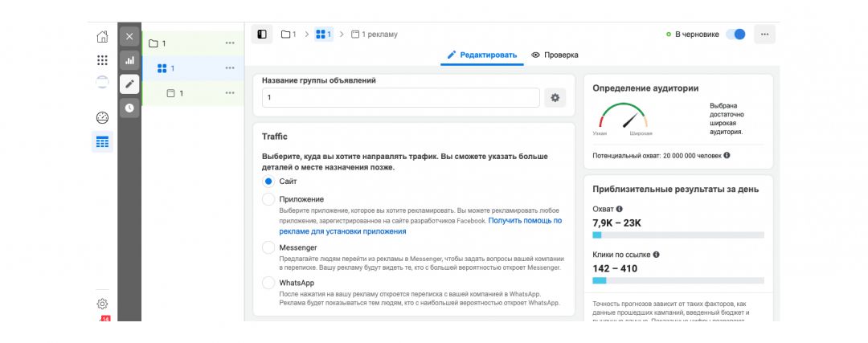Choose the WhatsApp radio option

268,283
